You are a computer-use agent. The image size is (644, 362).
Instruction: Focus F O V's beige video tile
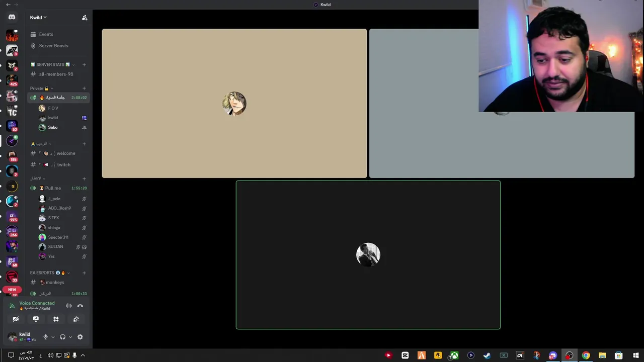point(234,104)
